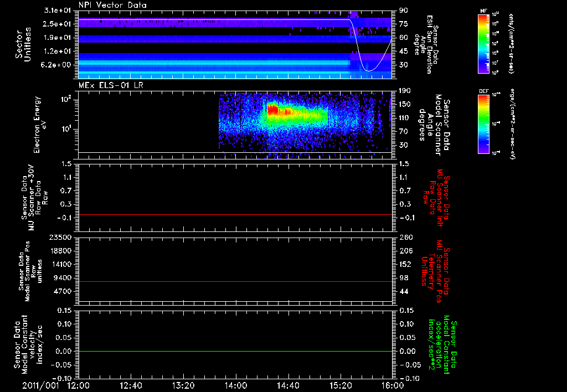Screen dimensions: 567x392
Task: Click the white sun elevation curve's dip
Action: pos(368,70)
